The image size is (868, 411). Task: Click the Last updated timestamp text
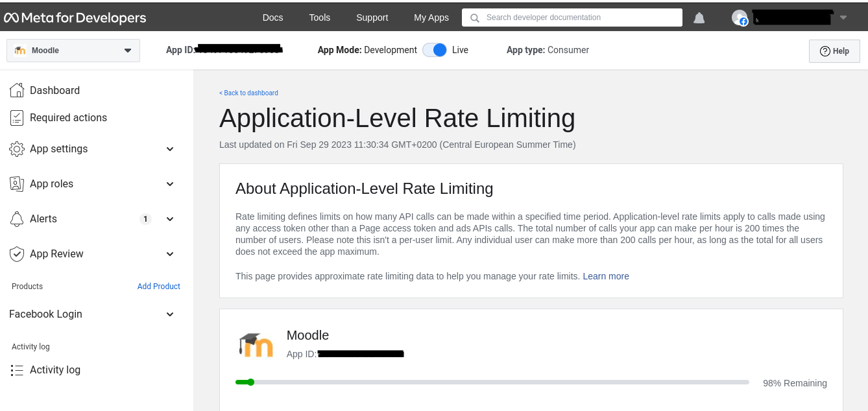click(397, 145)
